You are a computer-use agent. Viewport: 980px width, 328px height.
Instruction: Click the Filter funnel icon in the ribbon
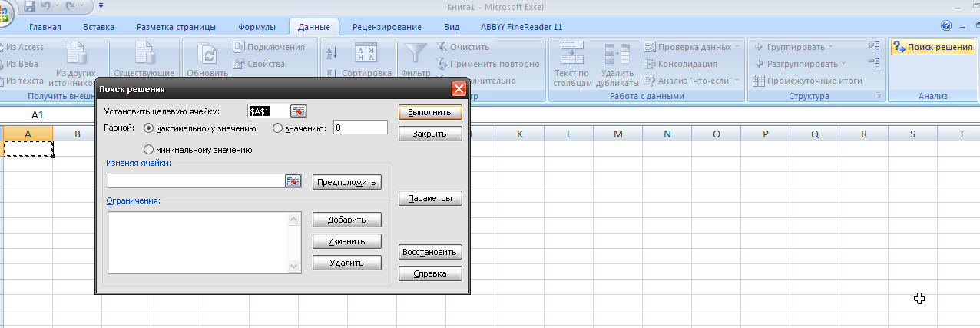click(x=416, y=53)
